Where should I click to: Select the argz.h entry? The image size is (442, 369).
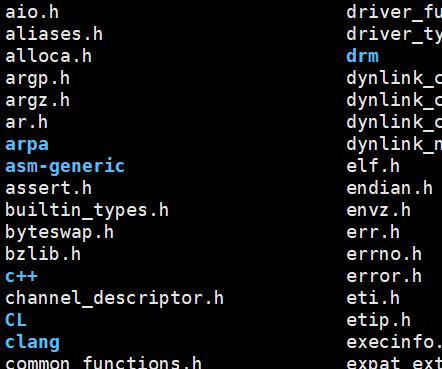(37, 101)
